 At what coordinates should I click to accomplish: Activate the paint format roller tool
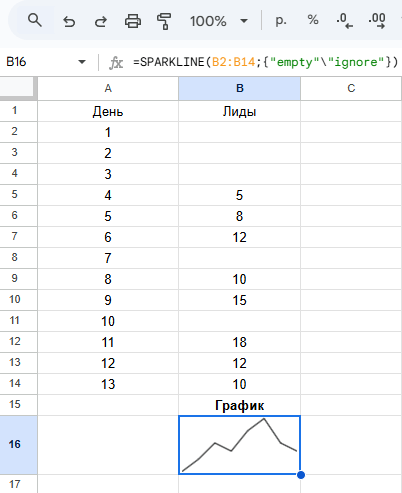pyautogui.click(x=164, y=21)
